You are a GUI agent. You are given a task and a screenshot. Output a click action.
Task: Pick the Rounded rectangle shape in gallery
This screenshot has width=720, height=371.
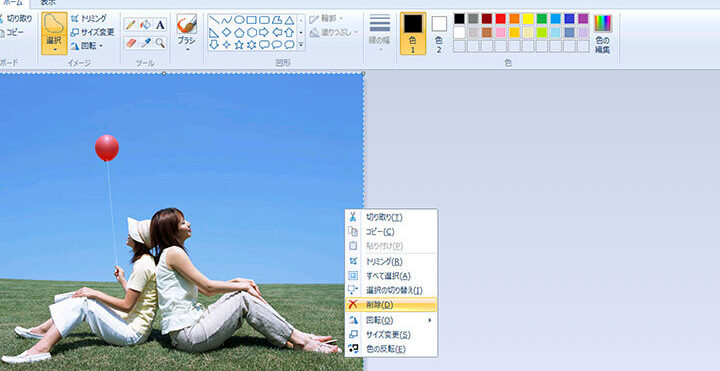click(264, 20)
